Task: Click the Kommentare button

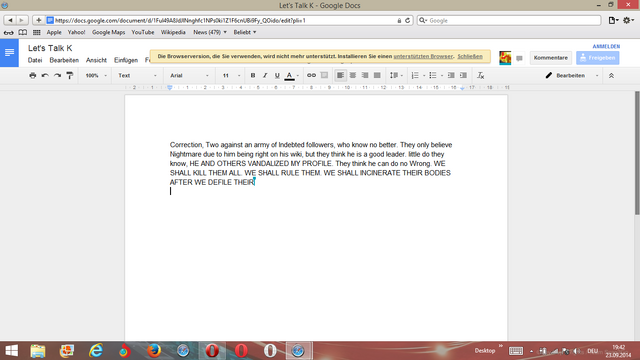Action: click(x=551, y=58)
